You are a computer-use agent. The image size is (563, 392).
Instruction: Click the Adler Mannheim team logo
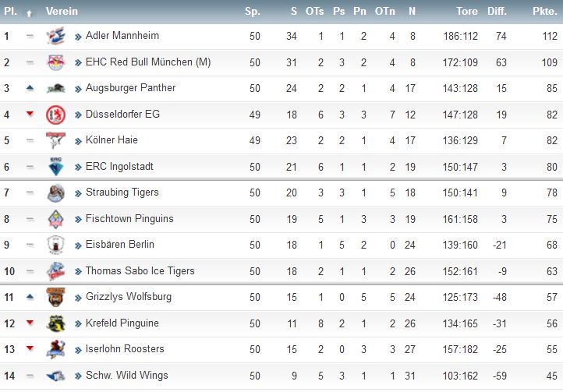click(x=55, y=36)
